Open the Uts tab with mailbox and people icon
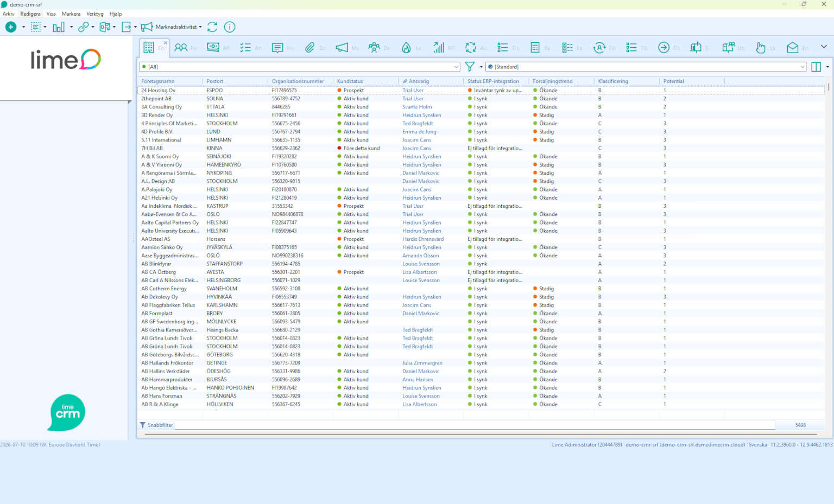Screen dimensions: 834x504 pyautogui.click(x=732, y=47)
